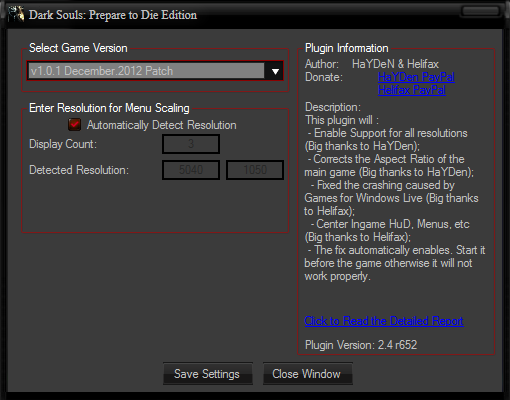This screenshot has width=510, height=400.
Task: Open the Helifax PayPal donation link
Action: [x=412, y=90]
